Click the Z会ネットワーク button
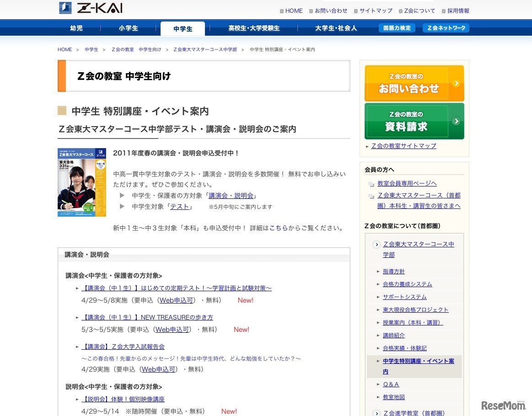This screenshot has width=532, height=416. pyautogui.click(x=446, y=27)
